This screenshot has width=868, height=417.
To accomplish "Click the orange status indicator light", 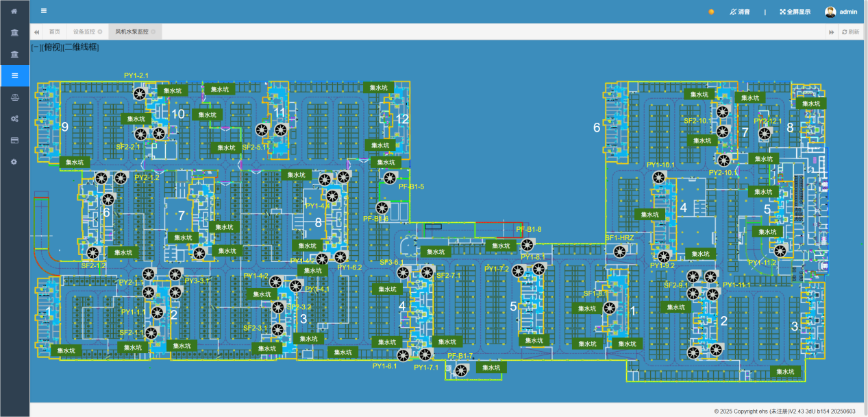I will (711, 12).
